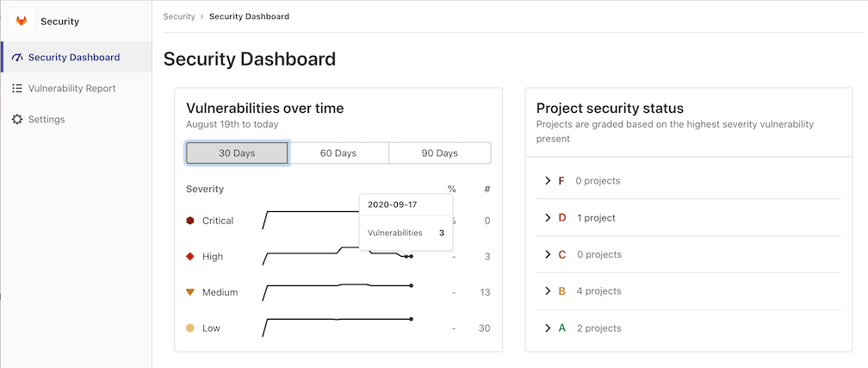868x368 pixels.
Task: Click the GitLab fox logo icon
Action: click(22, 21)
